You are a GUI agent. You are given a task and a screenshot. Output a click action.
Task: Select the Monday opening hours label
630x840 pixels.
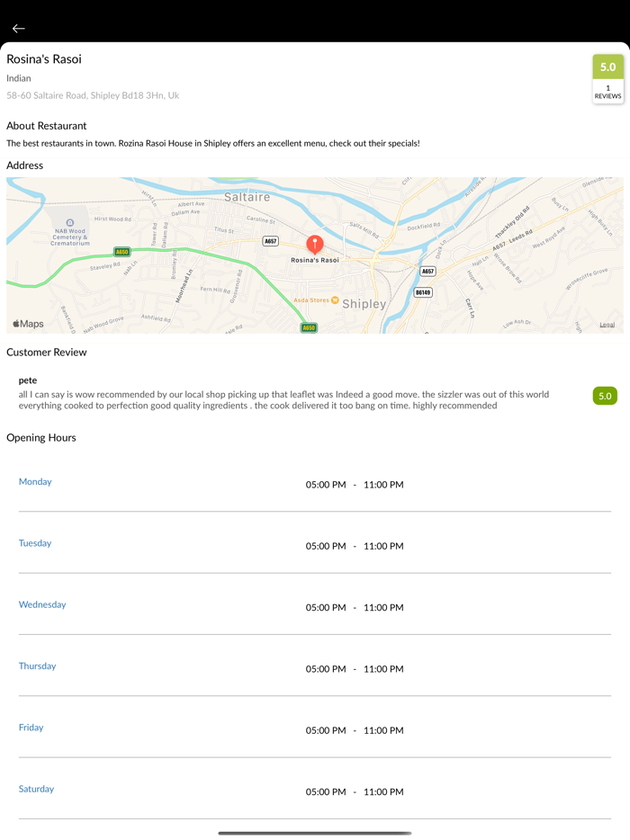point(35,482)
